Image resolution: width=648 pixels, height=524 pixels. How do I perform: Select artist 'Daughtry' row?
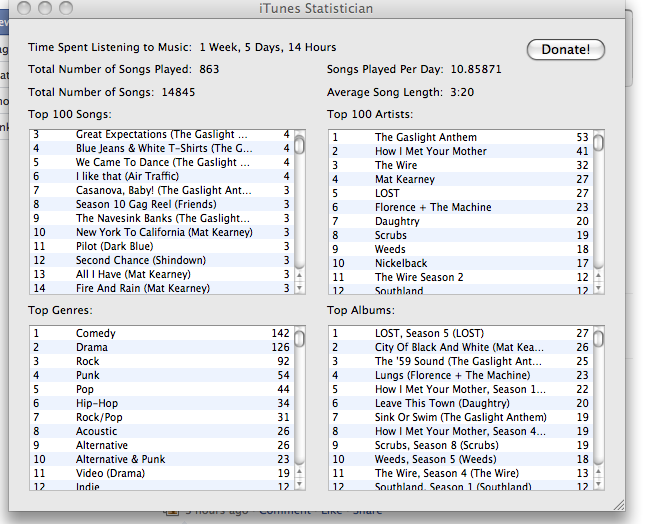[461, 222]
